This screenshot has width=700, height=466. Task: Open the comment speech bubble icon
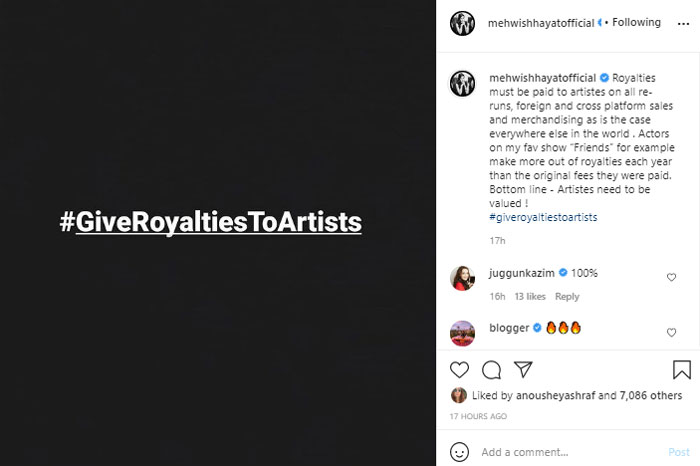tap(491, 370)
